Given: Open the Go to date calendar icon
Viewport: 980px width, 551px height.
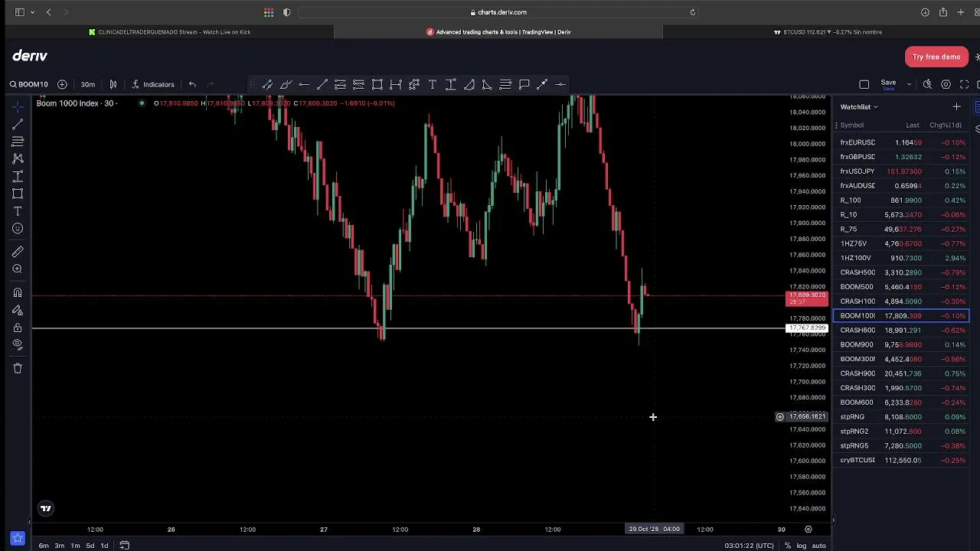Looking at the screenshot, I should tap(124, 546).
